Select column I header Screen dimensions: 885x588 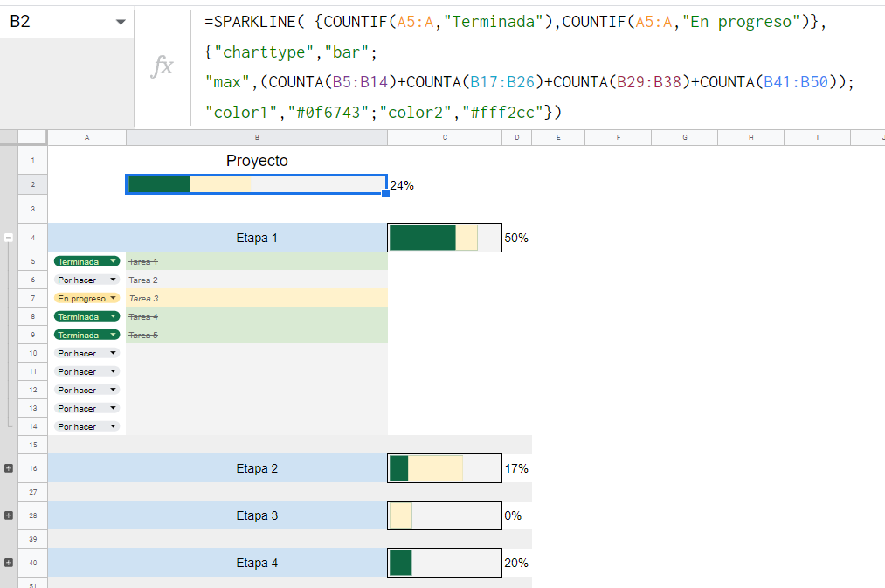point(817,137)
